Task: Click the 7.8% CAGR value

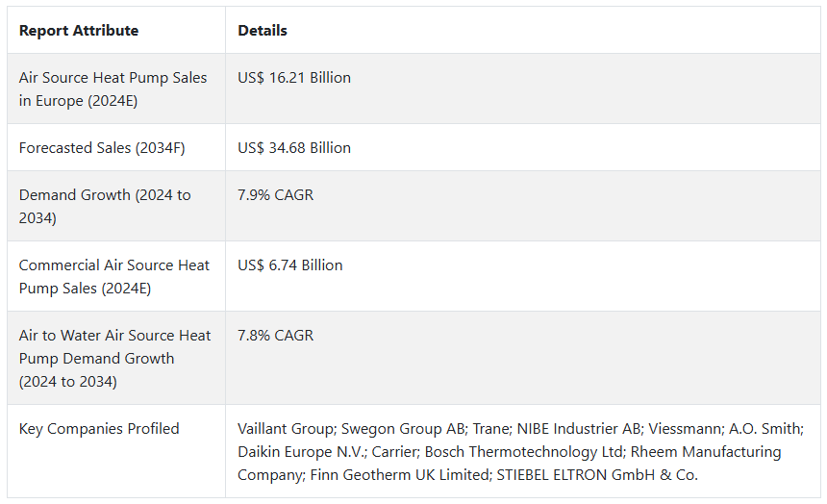Action: [x=275, y=335]
